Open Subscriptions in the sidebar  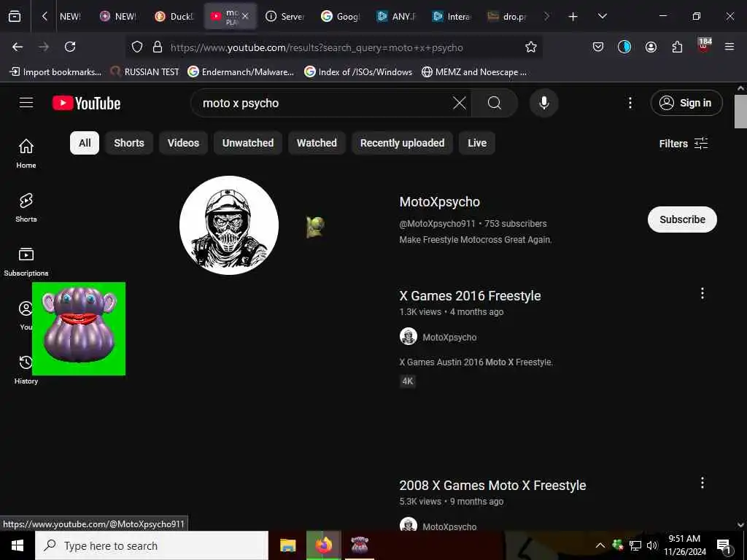tap(26, 262)
